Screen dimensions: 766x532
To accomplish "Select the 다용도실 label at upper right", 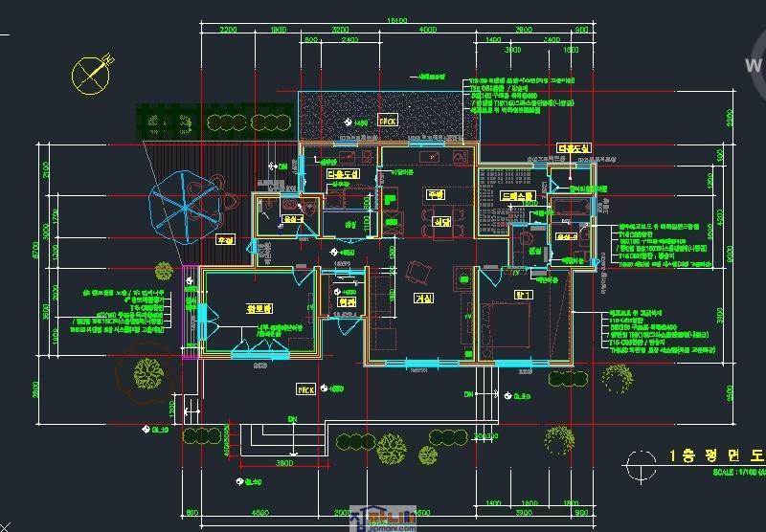I will coord(574,149).
